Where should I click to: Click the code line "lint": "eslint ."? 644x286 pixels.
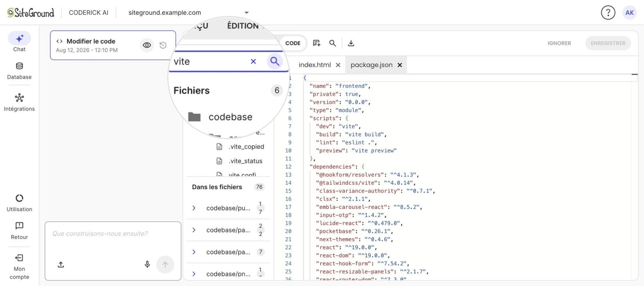point(346,143)
